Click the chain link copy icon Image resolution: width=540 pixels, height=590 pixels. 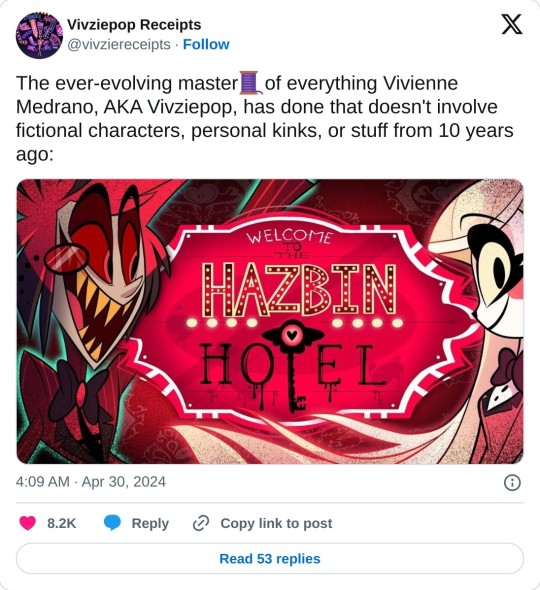tap(201, 523)
